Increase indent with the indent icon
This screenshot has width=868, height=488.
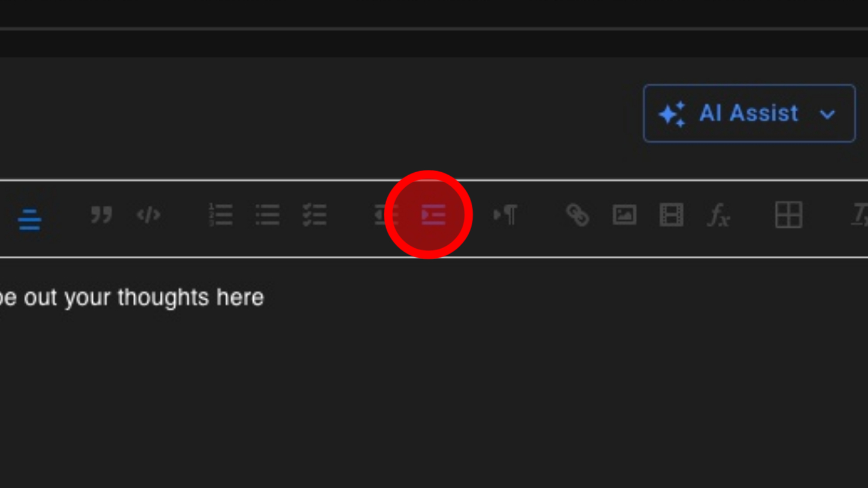coord(433,215)
